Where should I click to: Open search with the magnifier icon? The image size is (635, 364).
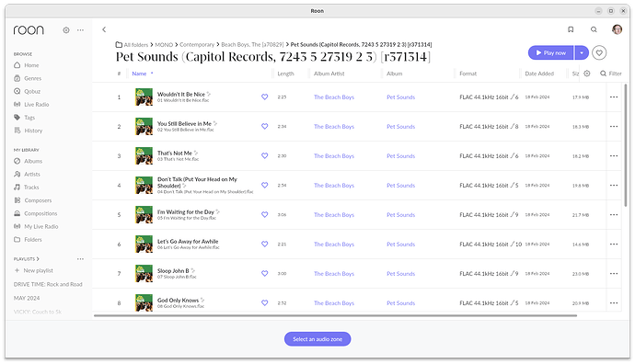594,29
